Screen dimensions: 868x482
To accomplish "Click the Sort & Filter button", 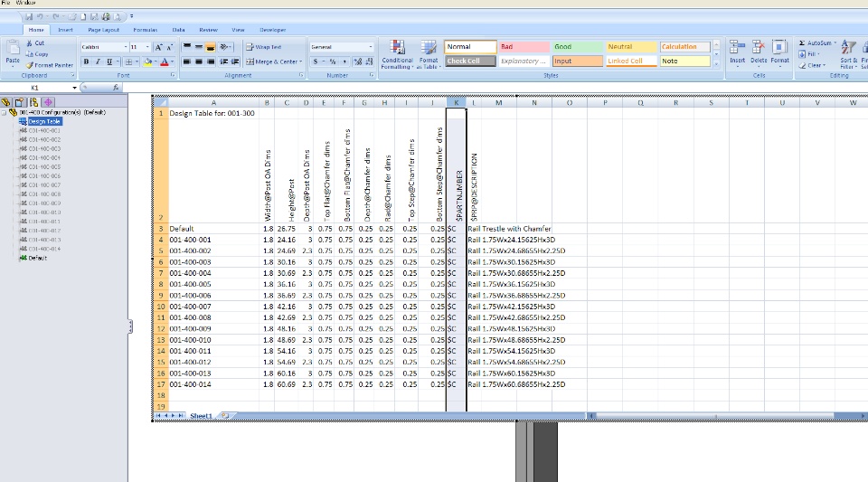I will coord(848,54).
